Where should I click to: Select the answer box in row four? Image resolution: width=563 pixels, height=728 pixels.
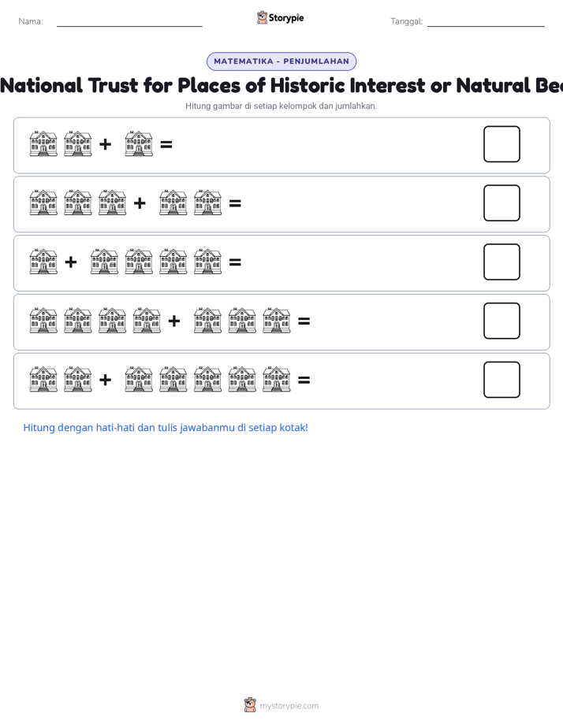(x=501, y=321)
